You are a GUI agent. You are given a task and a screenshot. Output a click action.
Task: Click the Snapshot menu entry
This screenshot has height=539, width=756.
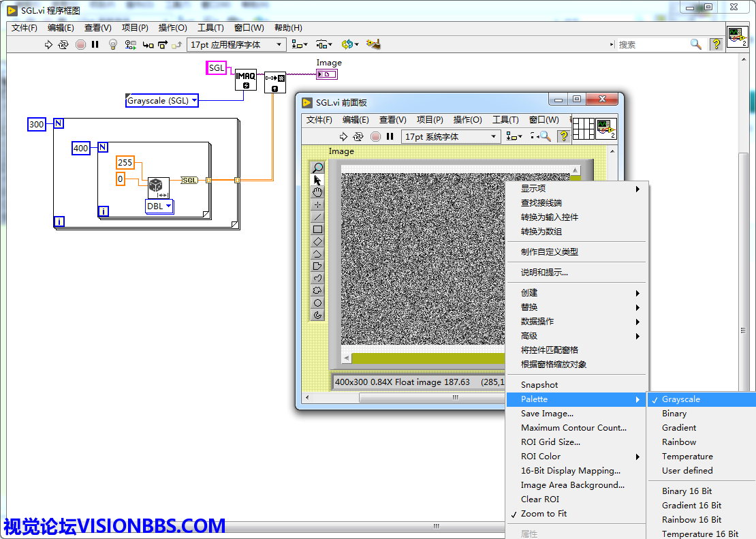pos(539,385)
